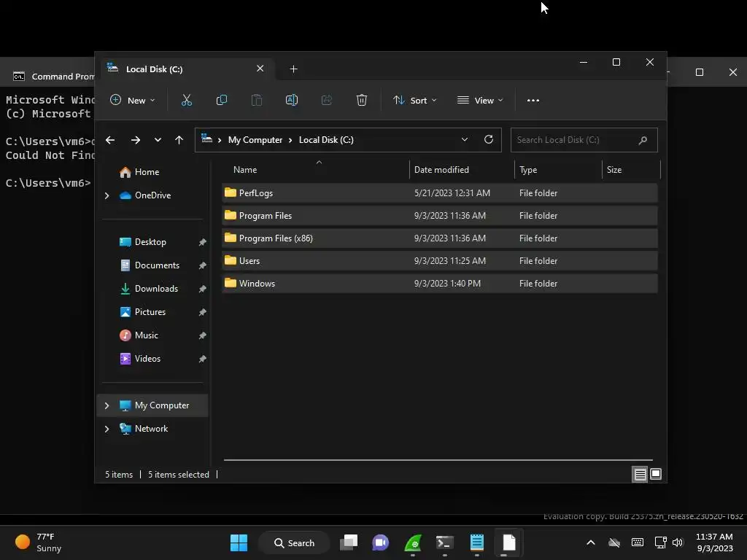Open Pictures in Quick access
The width and height of the screenshot is (747, 560).
150,312
